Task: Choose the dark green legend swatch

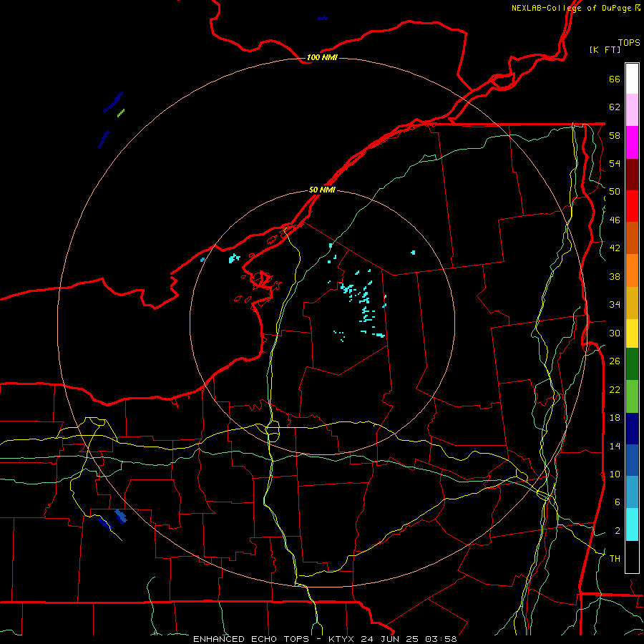Action: (632, 364)
